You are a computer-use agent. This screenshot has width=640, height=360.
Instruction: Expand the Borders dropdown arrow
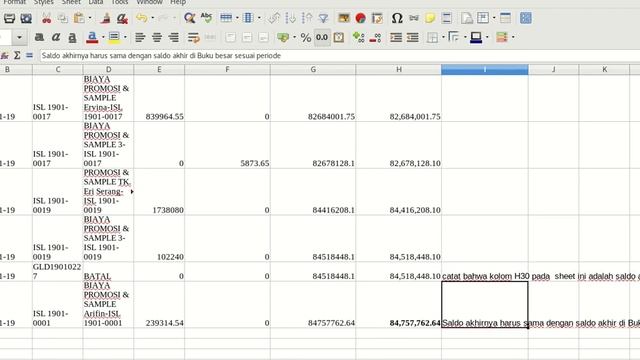click(x=443, y=38)
